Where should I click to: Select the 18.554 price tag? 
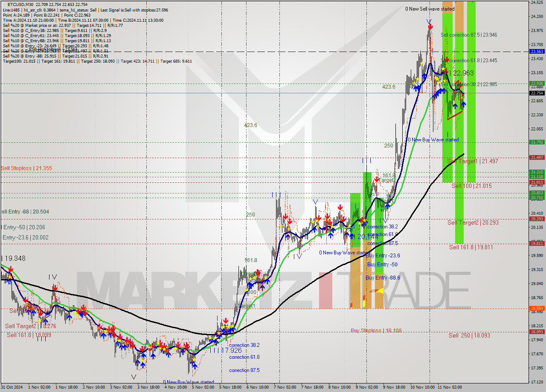pos(537,308)
